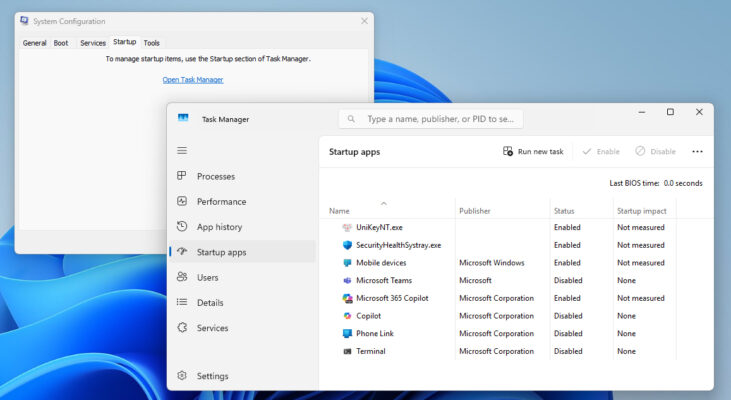731x400 pixels.
Task: Select the Terminal startup app
Action: (370, 351)
